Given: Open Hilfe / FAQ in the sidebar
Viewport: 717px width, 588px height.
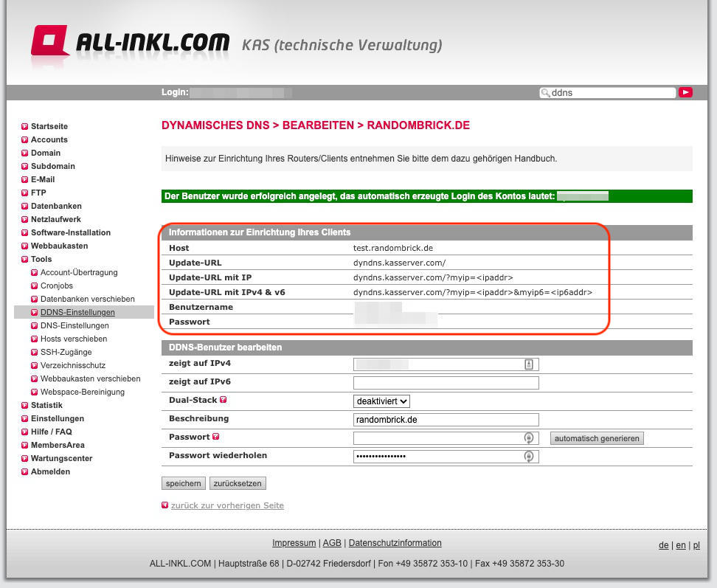Looking at the screenshot, I should tap(51, 431).
